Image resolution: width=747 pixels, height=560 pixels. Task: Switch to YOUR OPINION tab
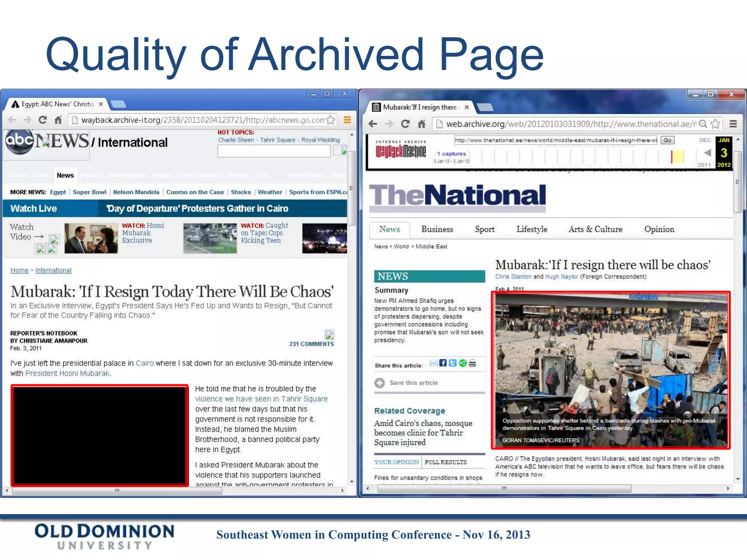[396, 462]
